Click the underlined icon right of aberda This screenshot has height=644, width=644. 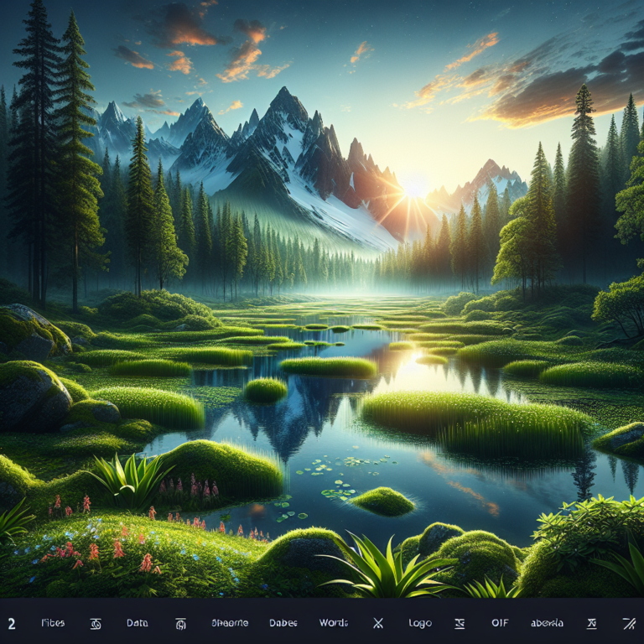[x=592, y=623]
